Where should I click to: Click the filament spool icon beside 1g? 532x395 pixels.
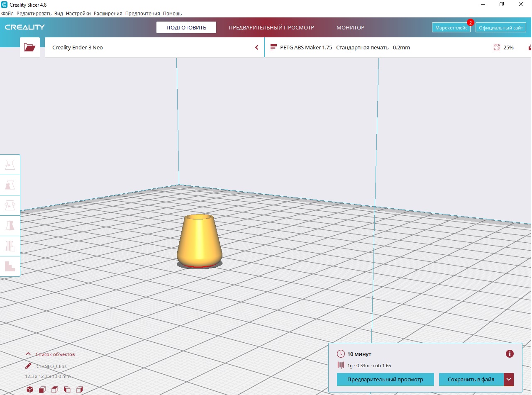341,366
